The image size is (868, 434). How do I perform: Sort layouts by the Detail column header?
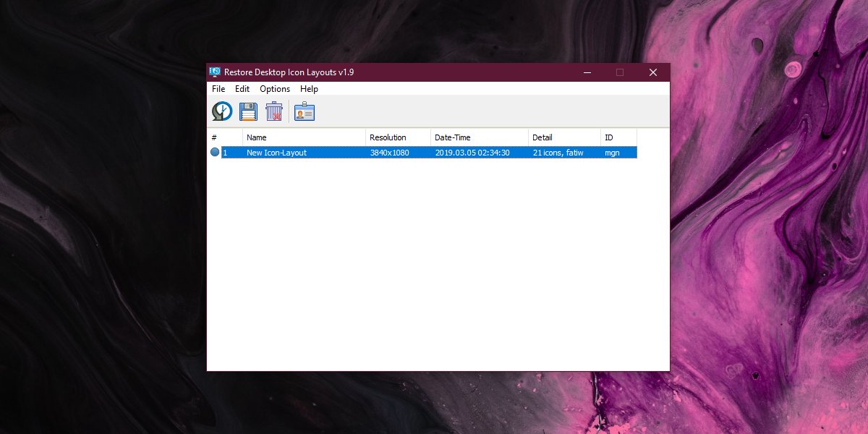[542, 137]
